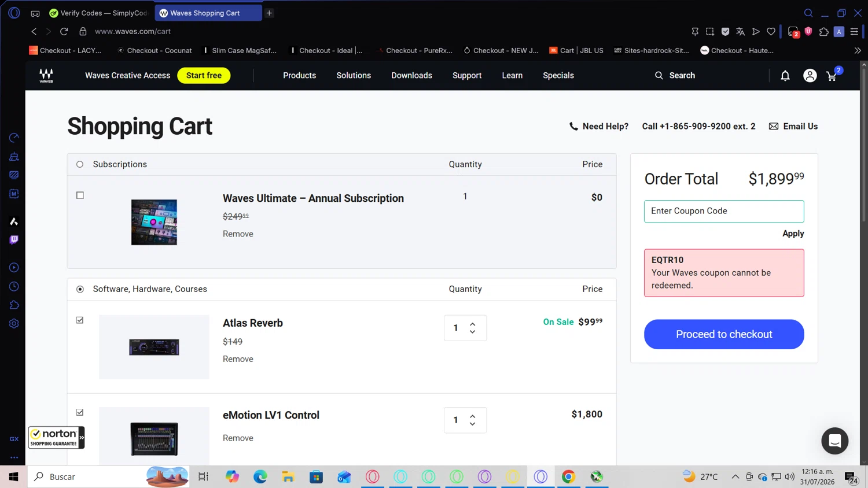The image size is (868, 488).
Task: Launch Google Chrome from the taskbar
Action: (568, 476)
